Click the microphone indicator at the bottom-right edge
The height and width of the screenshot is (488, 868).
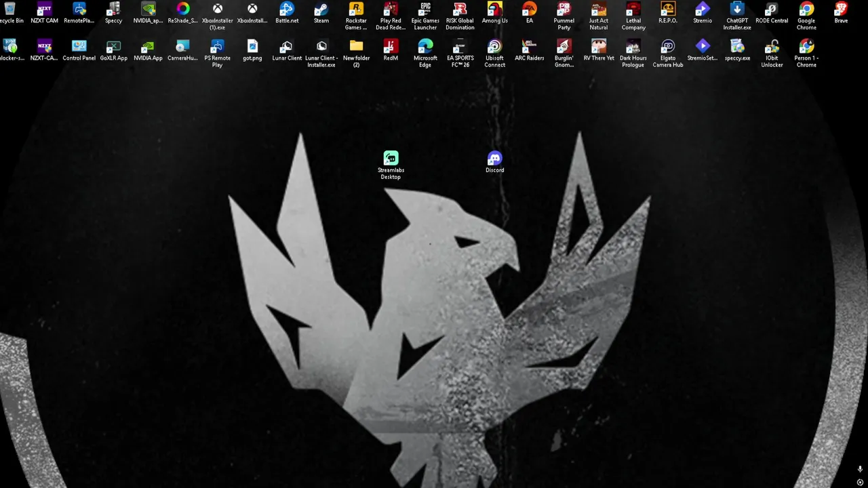pyautogui.click(x=860, y=469)
